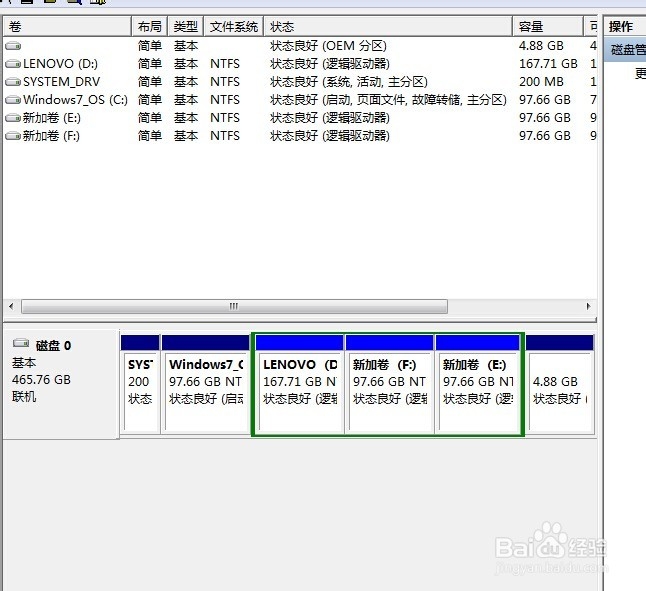Click the 磁盘 0 disk icon
Viewport: 646px width, 591px height.
[x=21, y=343]
